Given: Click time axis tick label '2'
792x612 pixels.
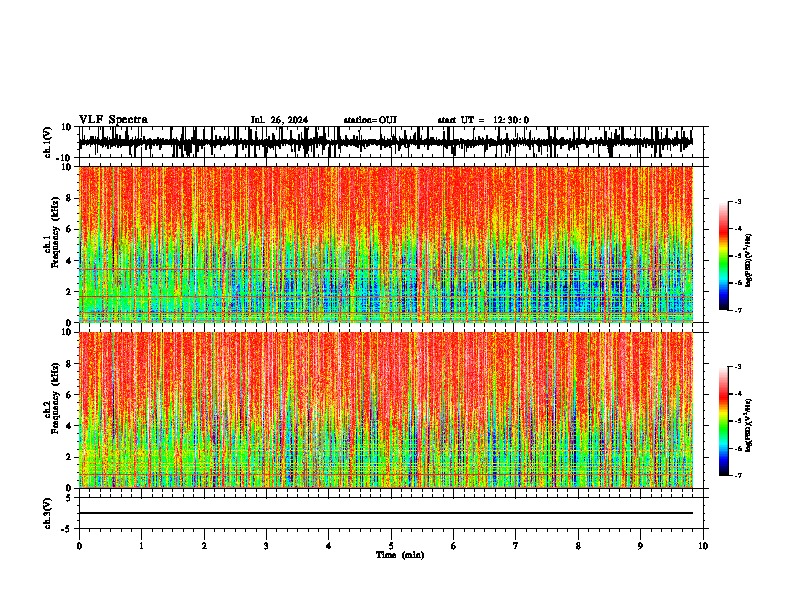Looking at the screenshot, I should pos(204,546).
